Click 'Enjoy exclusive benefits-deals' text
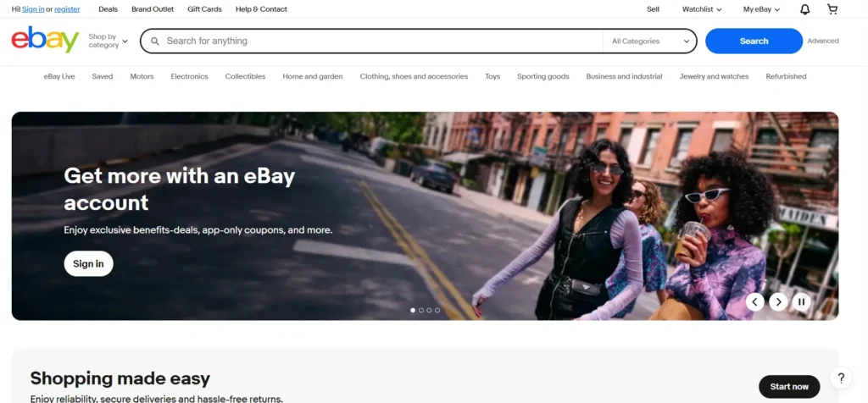868x403 pixels. (x=198, y=229)
